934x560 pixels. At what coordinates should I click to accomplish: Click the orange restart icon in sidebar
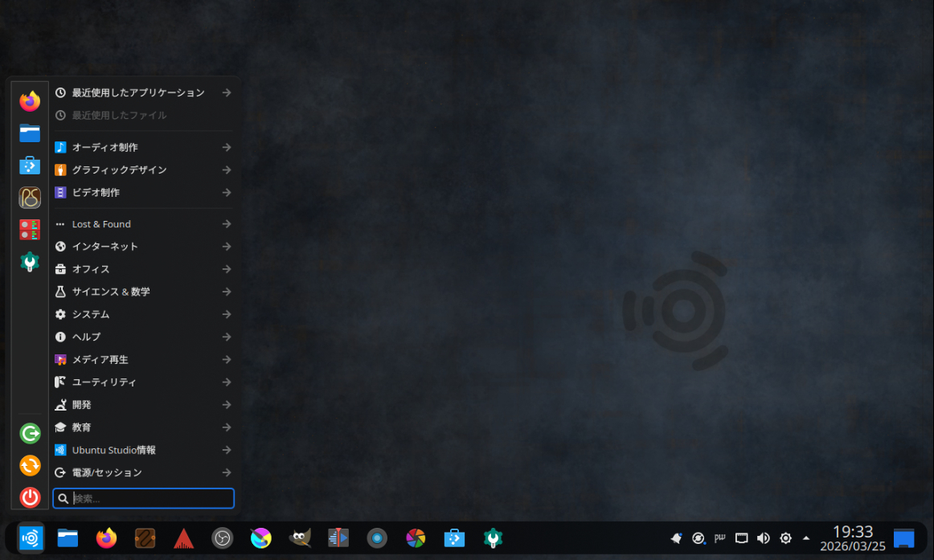pyautogui.click(x=30, y=465)
